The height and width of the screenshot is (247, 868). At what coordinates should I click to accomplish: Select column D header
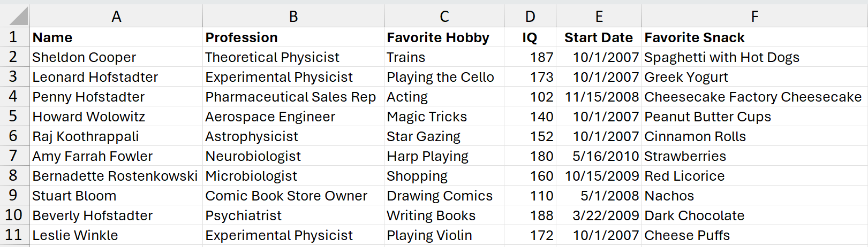point(530,17)
